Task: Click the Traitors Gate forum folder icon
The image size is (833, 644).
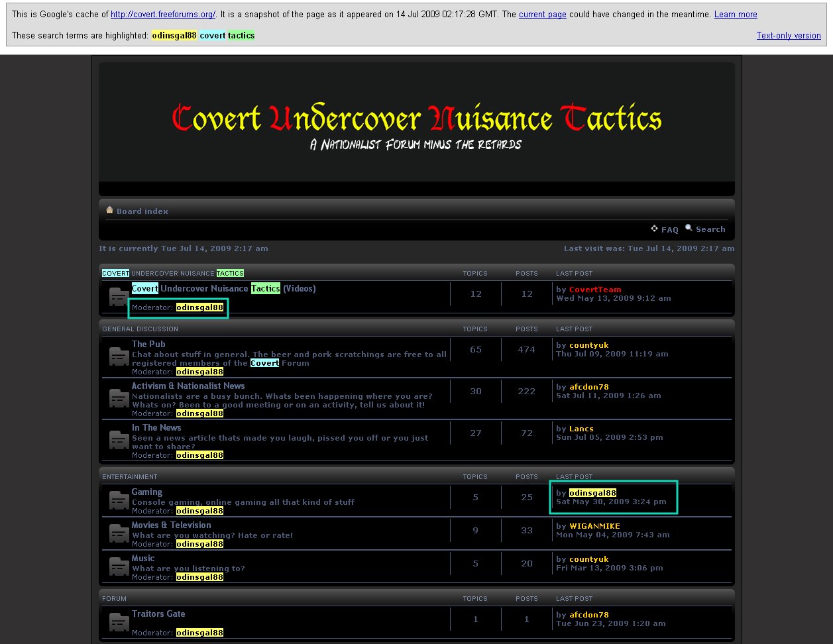Action: click(119, 622)
